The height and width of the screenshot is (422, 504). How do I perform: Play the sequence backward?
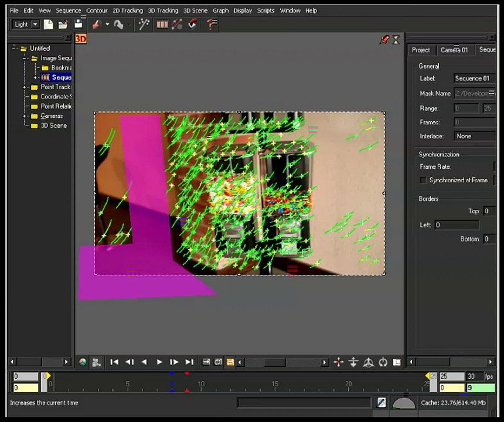tap(144, 362)
